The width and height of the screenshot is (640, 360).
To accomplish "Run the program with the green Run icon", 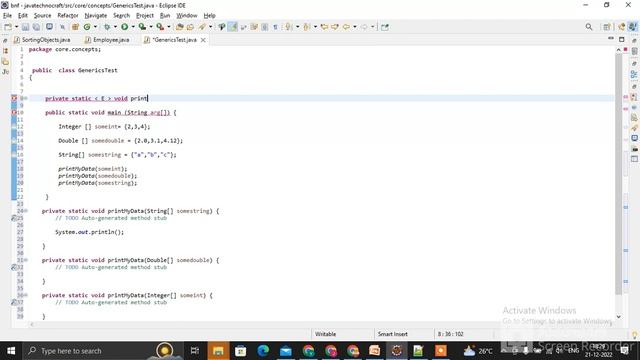I will [x=124, y=27].
